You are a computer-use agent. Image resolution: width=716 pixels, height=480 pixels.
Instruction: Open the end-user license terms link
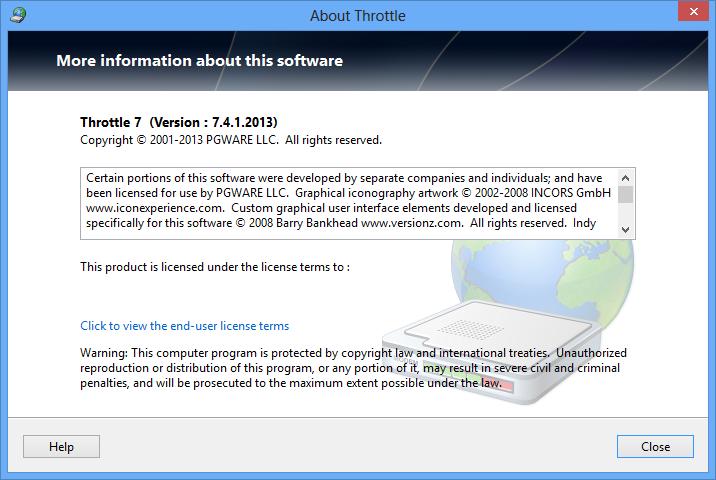tap(184, 326)
